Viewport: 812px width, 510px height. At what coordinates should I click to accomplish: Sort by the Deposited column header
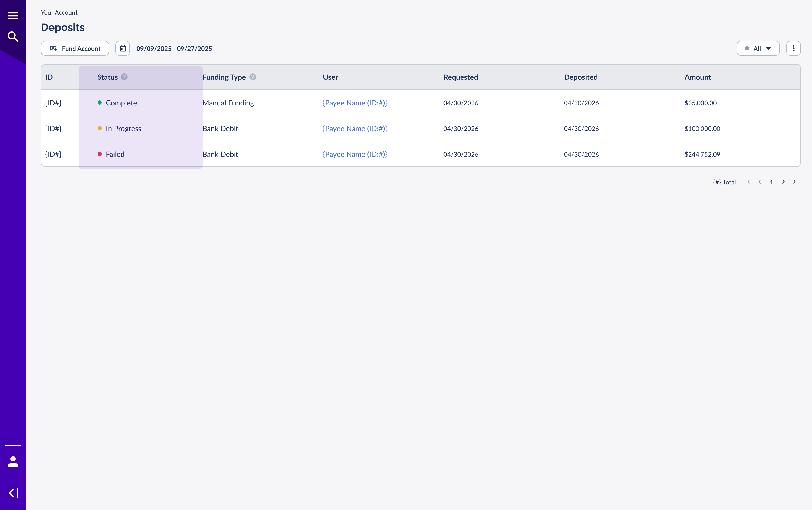[581, 77]
